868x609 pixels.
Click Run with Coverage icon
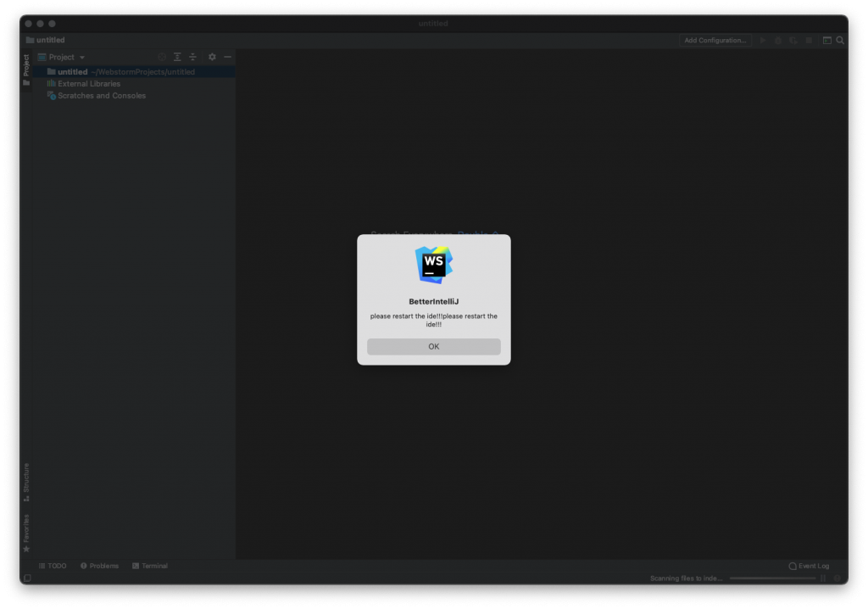coord(793,41)
